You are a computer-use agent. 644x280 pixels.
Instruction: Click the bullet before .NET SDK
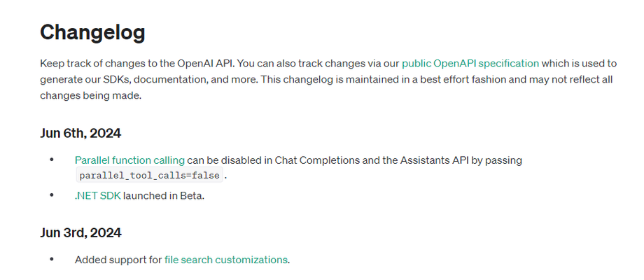tap(52, 195)
